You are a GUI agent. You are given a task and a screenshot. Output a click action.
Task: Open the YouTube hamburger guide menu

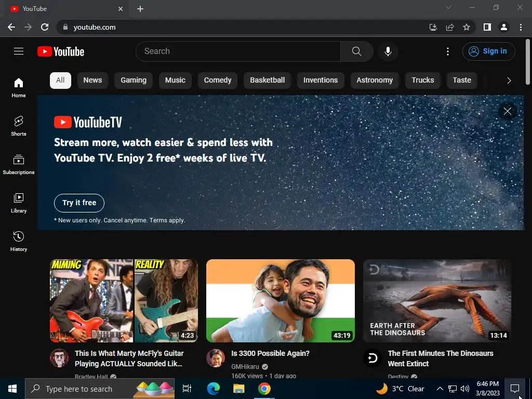coord(19,51)
